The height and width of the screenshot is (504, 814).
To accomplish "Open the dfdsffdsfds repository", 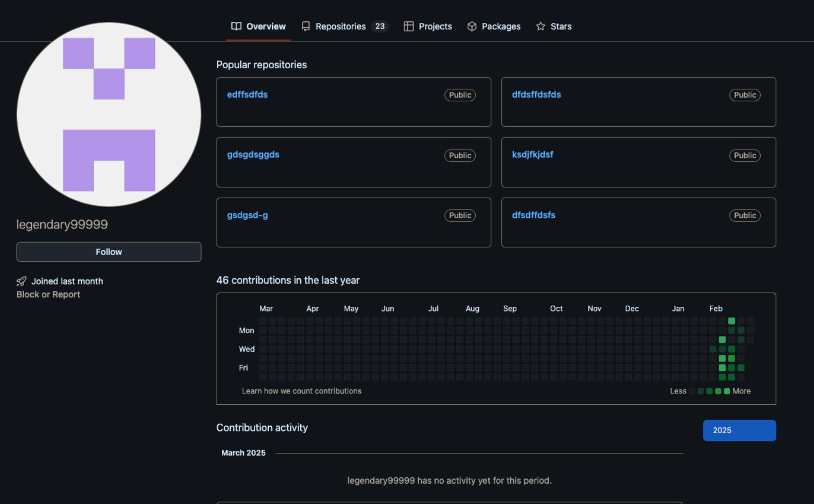I will tap(536, 94).
